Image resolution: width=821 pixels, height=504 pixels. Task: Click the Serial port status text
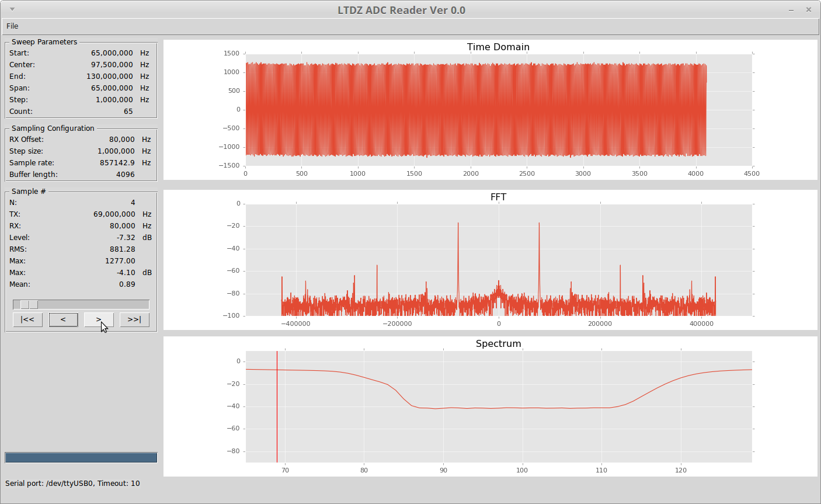tap(72, 484)
